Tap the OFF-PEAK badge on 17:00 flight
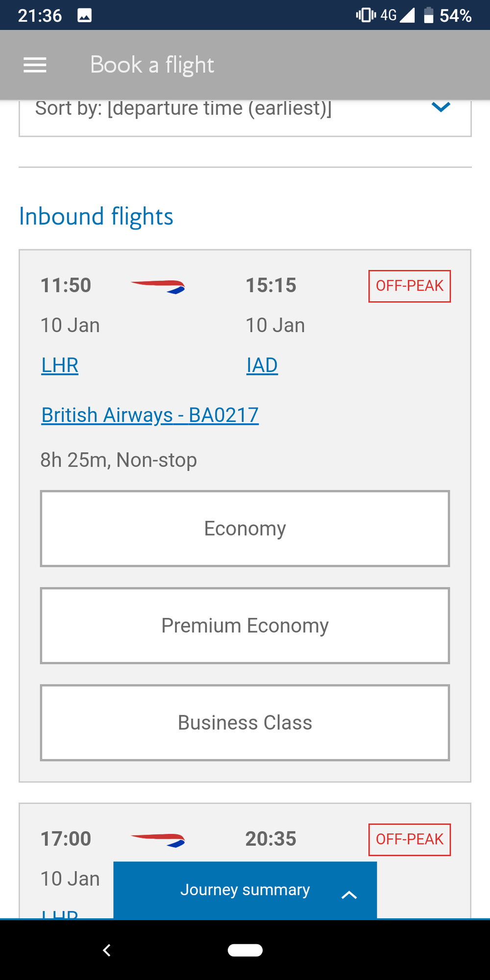 tap(410, 840)
